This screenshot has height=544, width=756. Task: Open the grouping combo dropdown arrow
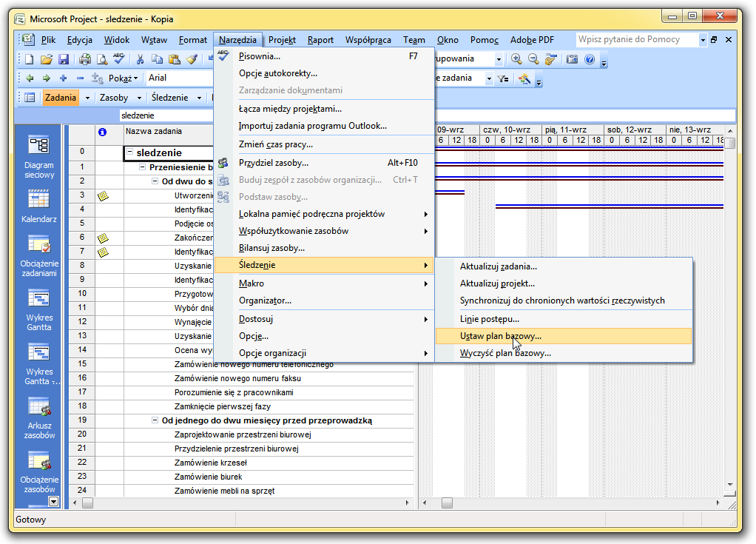point(499,59)
